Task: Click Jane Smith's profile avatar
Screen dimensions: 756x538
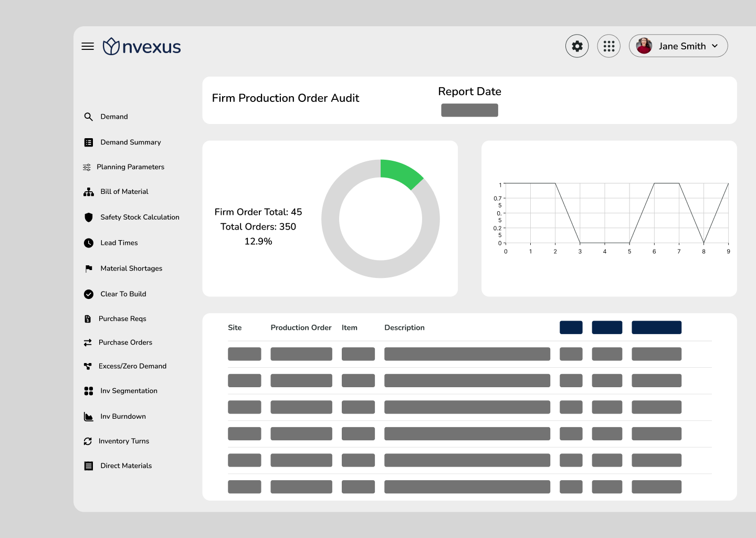Action: [x=644, y=46]
